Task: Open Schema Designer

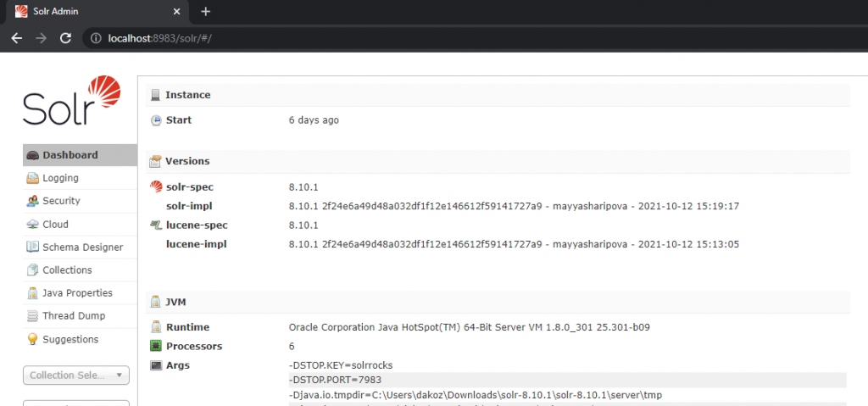Action: point(80,247)
